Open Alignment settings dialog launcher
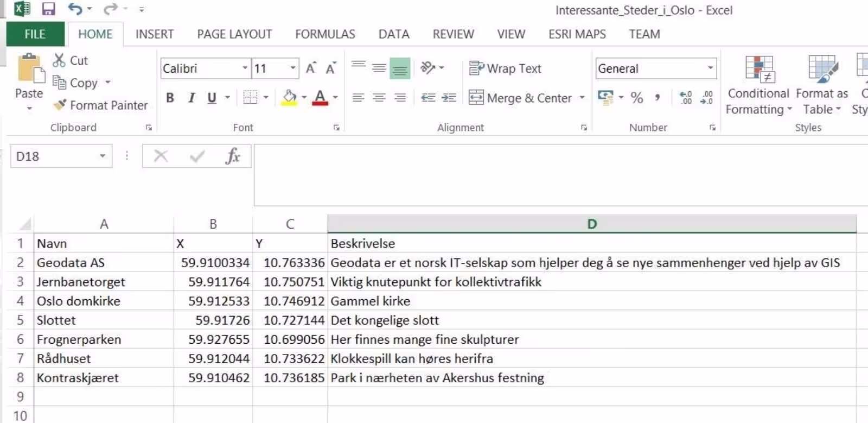Image resolution: width=868 pixels, height=423 pixels. pos(584,128)
